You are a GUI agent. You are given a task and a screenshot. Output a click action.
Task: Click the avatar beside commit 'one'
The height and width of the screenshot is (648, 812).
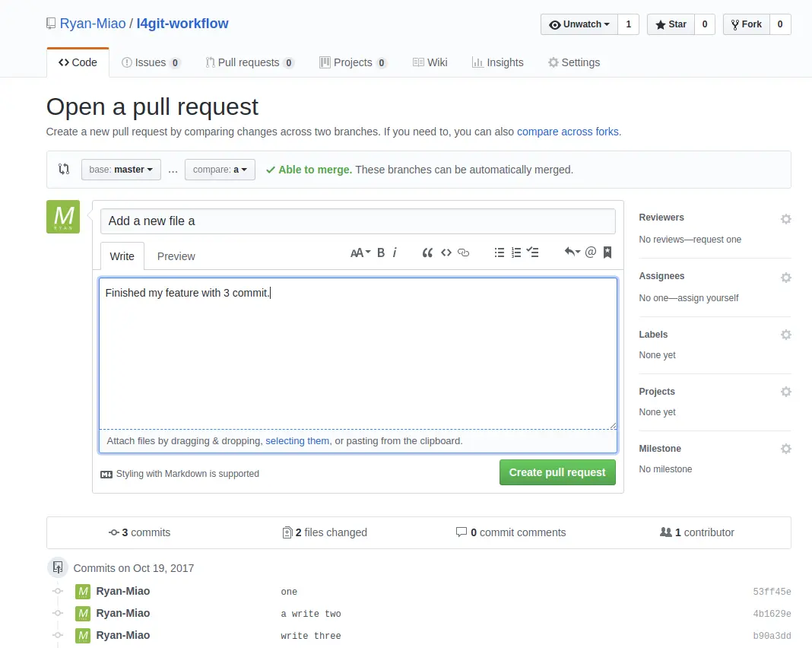tap(83, 592)
